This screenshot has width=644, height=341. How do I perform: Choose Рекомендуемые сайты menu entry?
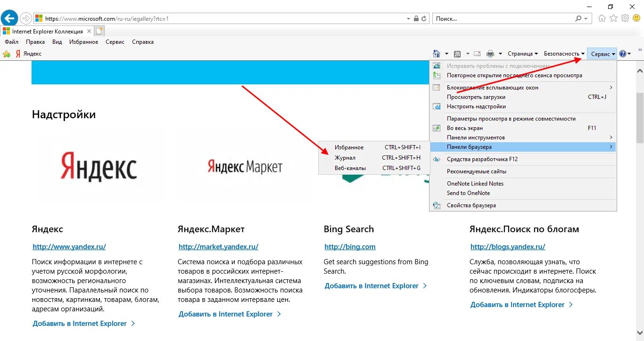coord(522,171)
